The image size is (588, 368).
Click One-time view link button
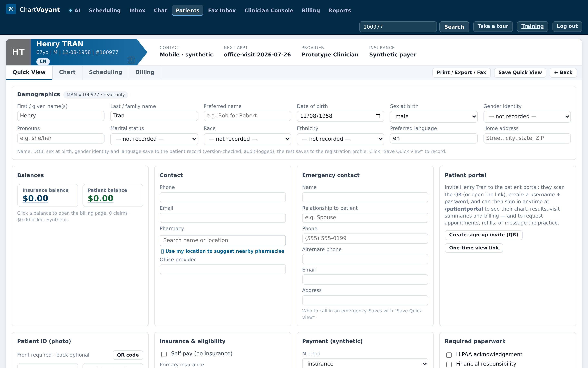474,248
